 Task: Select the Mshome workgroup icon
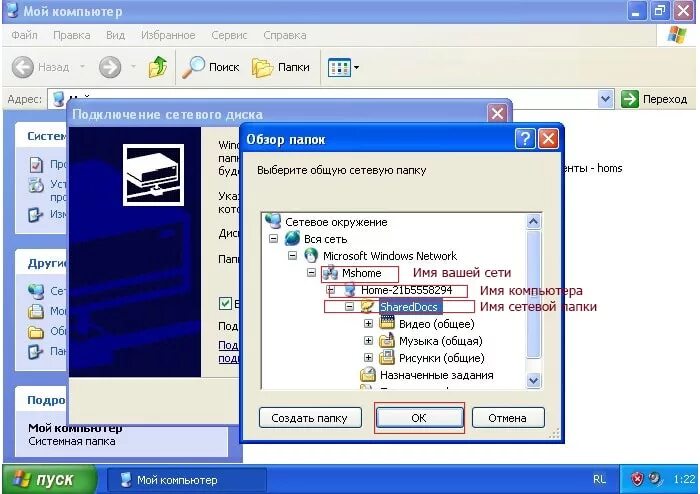(330, 273)
